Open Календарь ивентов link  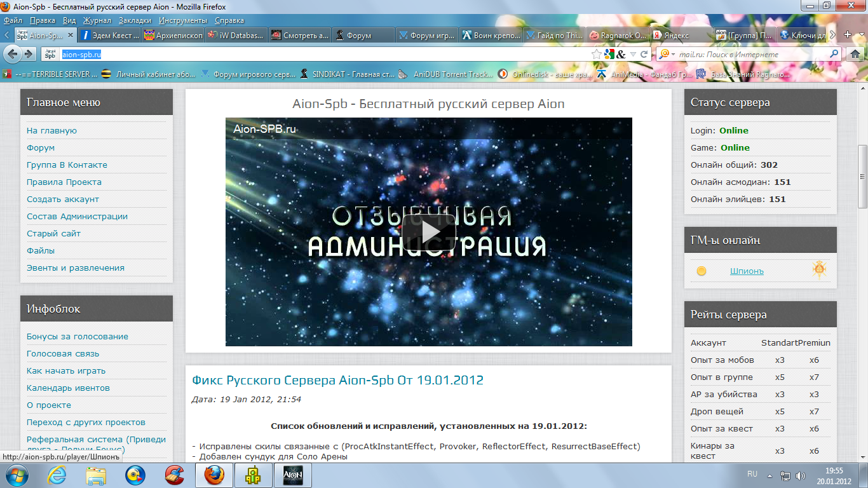68,388
